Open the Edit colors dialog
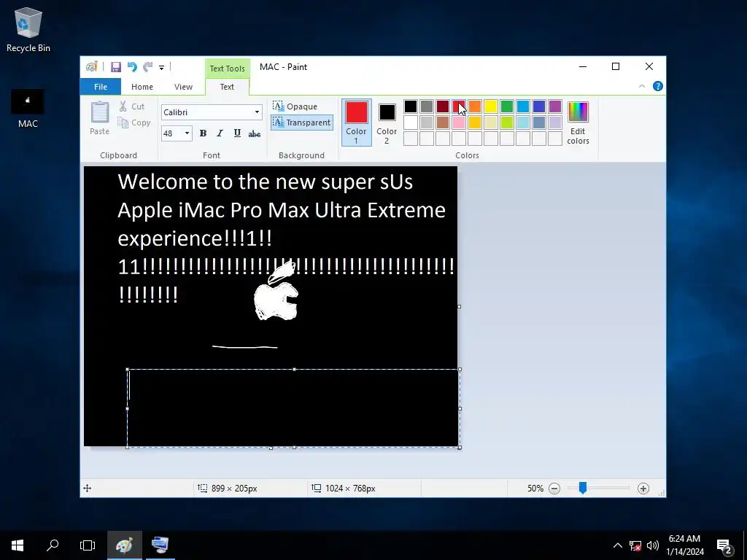 [578, 122]
